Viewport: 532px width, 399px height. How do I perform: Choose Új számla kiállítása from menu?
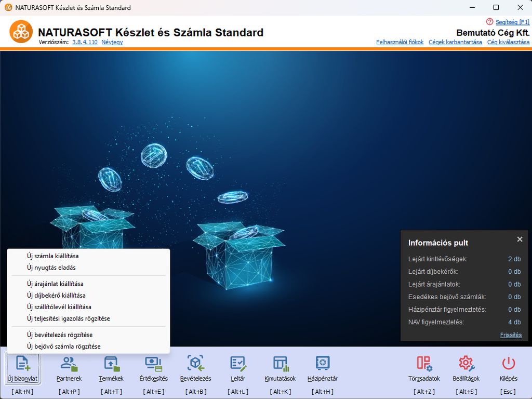pyautogui.click(x=53, y=256)
